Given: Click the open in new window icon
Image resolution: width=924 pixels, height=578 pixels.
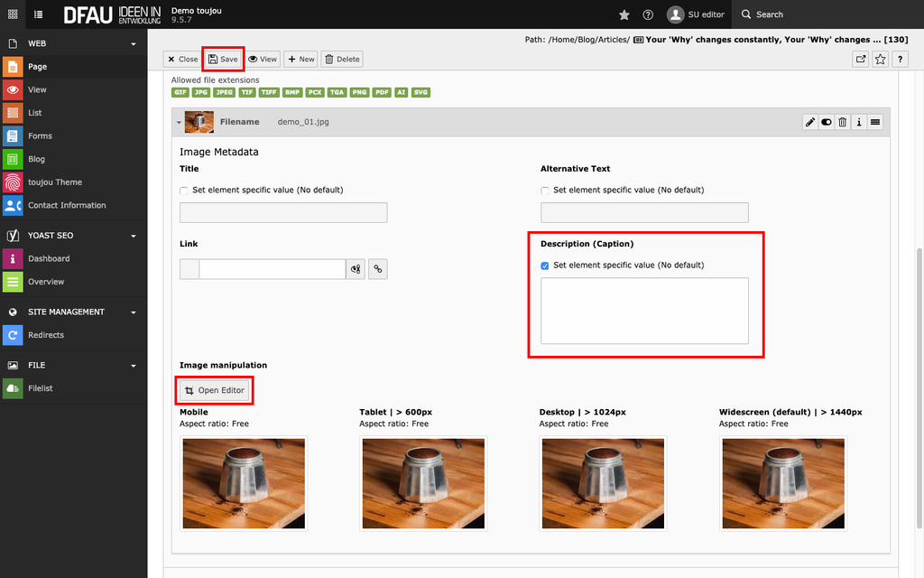Looking at the screenshot, I should tap(861, 59).
